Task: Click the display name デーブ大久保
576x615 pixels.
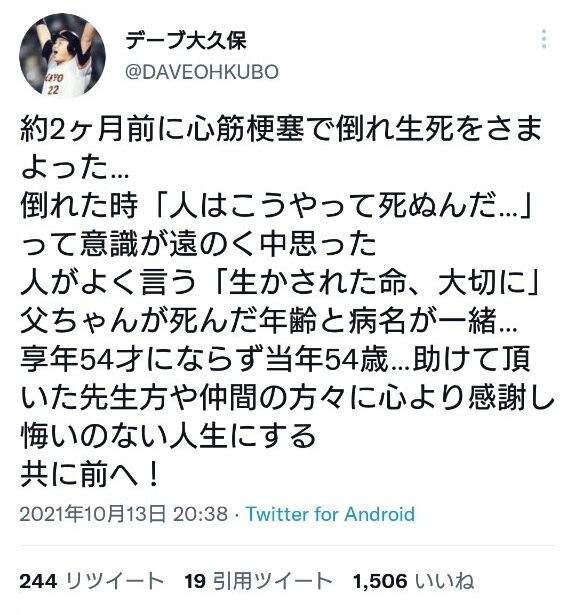Action: [186, 40]
